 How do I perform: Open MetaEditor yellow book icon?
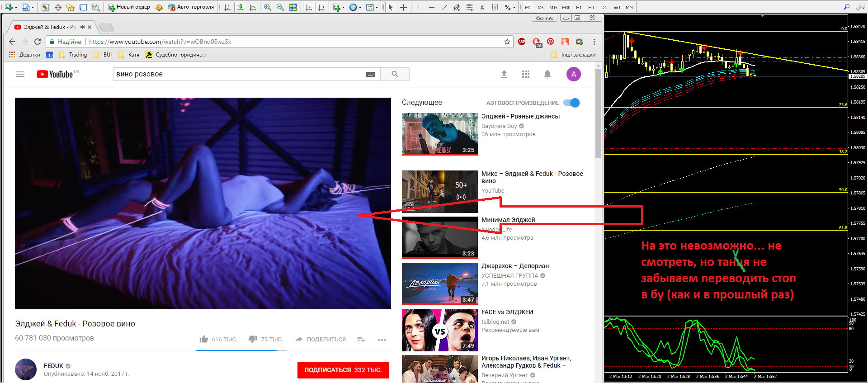(x=159, y=7)
